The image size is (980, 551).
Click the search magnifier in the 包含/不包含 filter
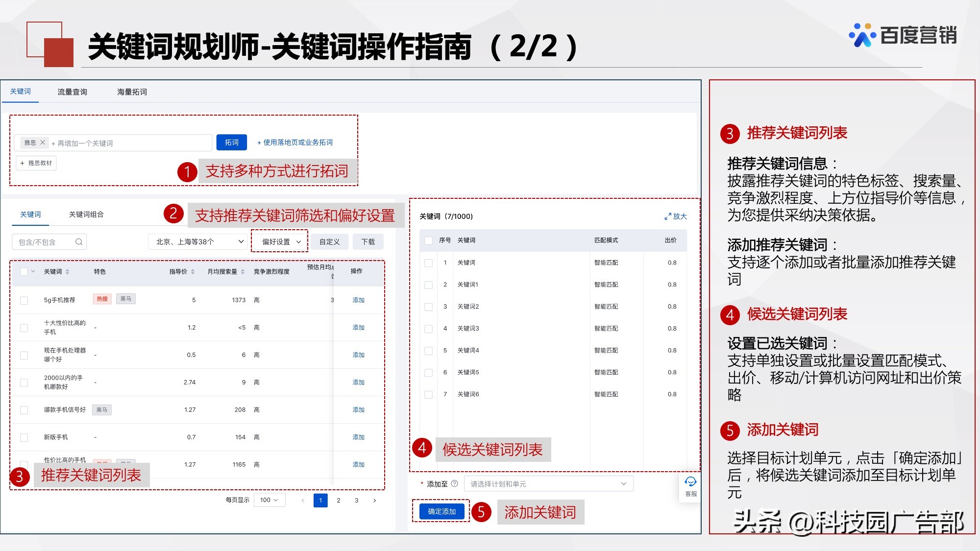click(x=78, y=241)
